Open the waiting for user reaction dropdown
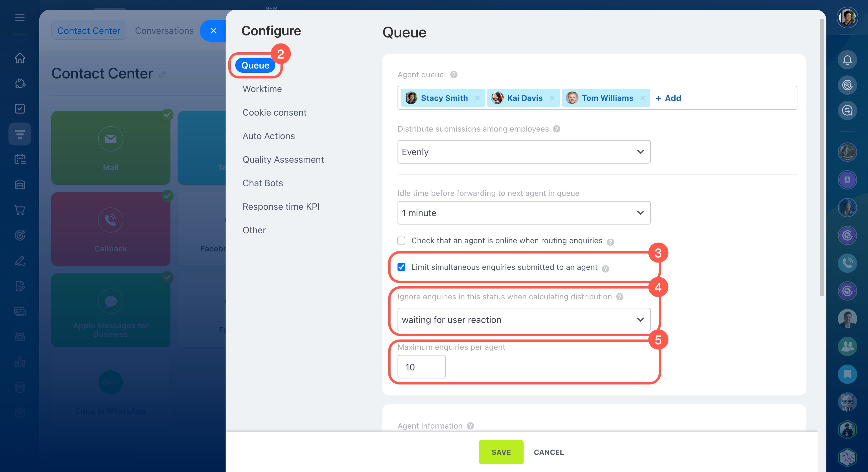This screenshot has height=472, width=868. (524, 320)
